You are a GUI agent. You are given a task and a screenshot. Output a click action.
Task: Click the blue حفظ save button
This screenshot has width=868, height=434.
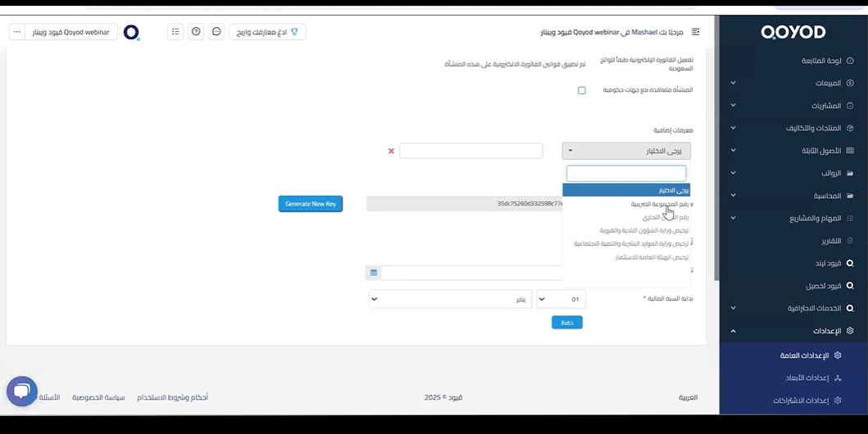566,323
